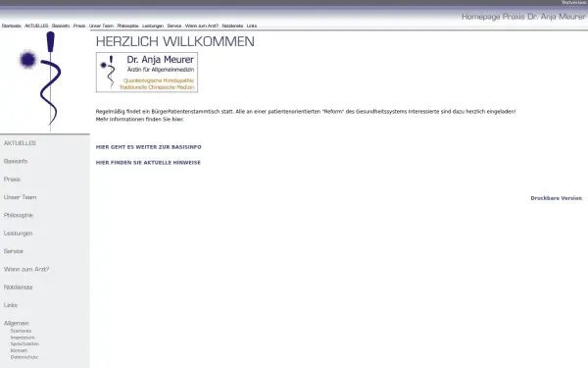588x368 pixels.
Task: Open Datenschutz under Allgemein
Action: point(24,357)
